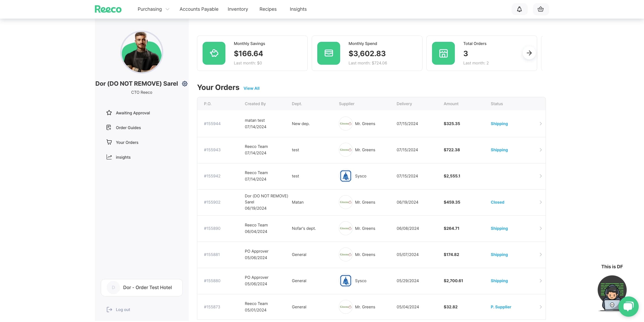Click P.O. number #155943

[212, 150]
